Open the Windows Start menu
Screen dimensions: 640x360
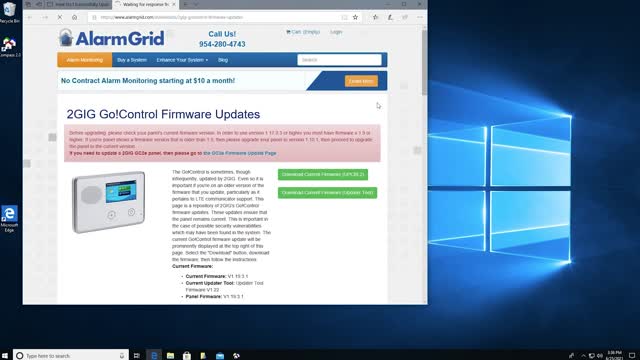tap(5, 356)
